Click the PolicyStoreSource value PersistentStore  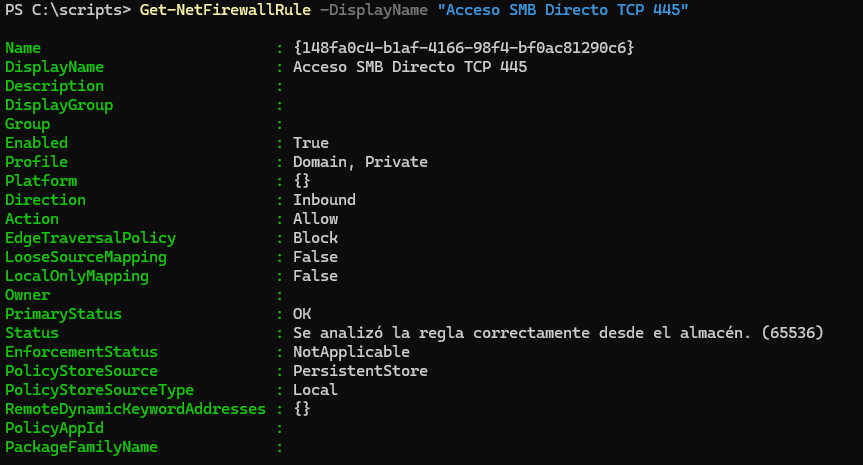click(x=360, y=371)
